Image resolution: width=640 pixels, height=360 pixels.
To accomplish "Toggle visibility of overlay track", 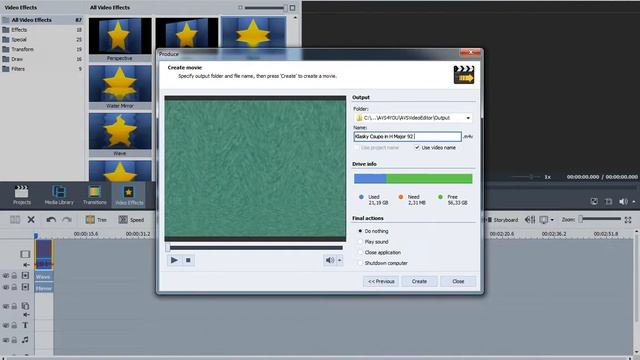I will click(x=6, y=306).
